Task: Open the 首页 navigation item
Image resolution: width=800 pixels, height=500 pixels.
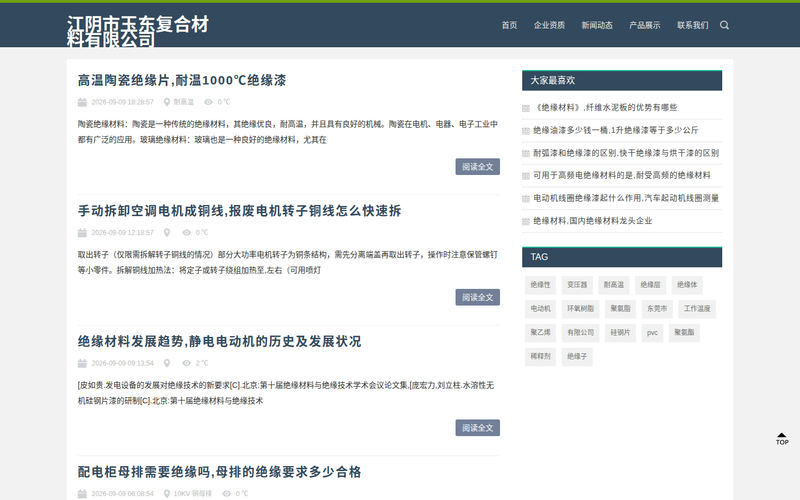Action: pos(509,25)
